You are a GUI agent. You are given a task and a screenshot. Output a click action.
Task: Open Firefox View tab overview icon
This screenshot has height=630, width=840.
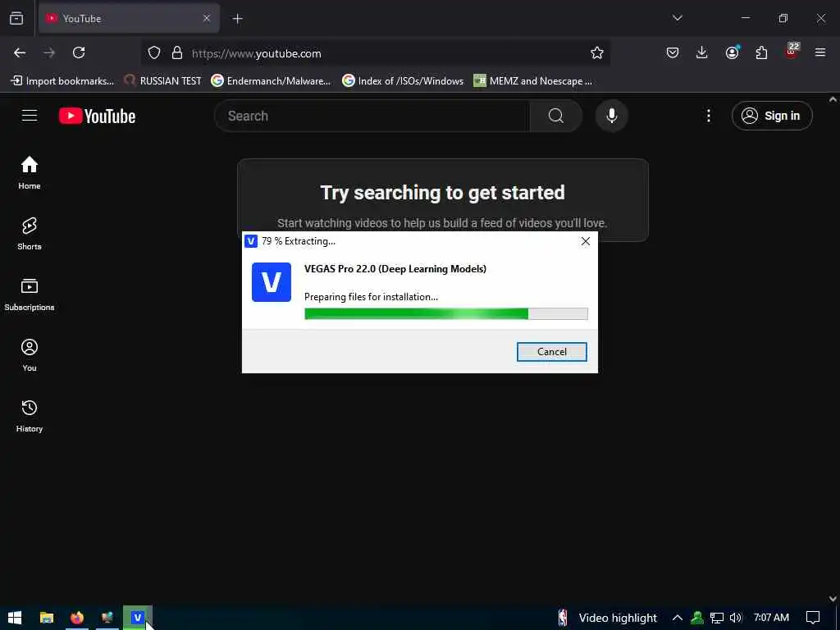coord(16,18)
